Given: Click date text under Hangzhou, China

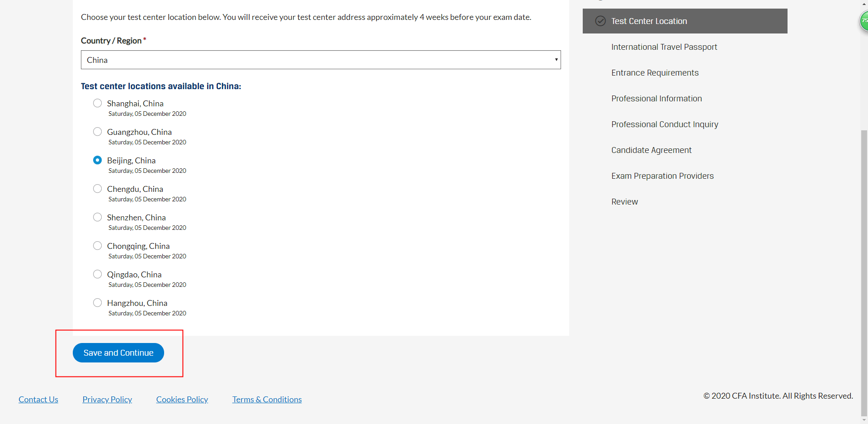Looking at the screenshot, I should point(147,313).
